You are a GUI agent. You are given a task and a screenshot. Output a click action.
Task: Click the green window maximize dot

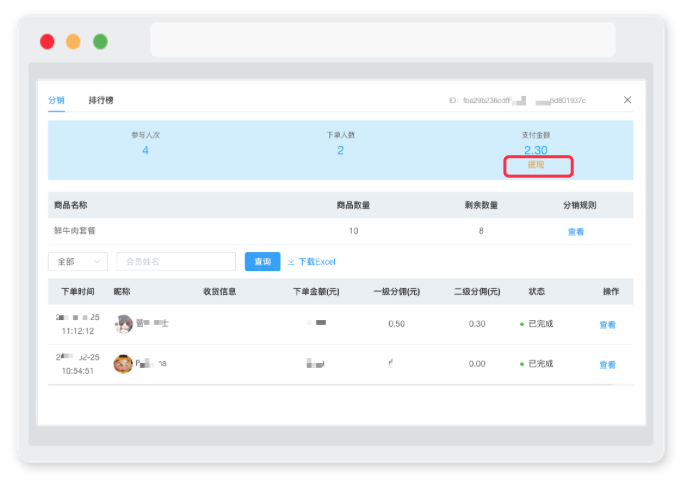100,42
